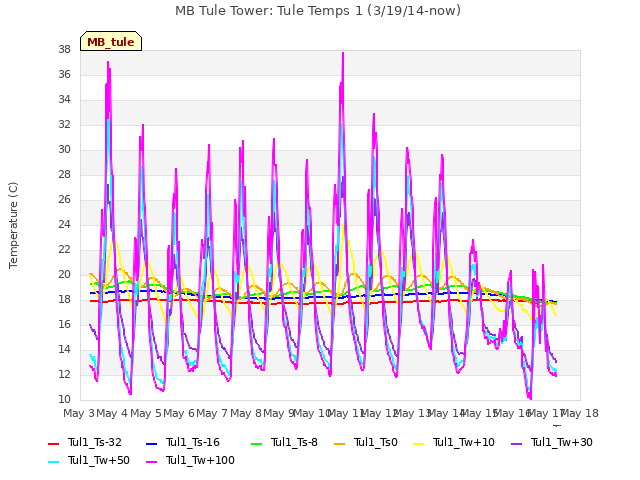This screenshot has height=480, width=640.
Task: Click the green Tul1_Ts-8 legend swatch
Action: click(x=256, y=443)
